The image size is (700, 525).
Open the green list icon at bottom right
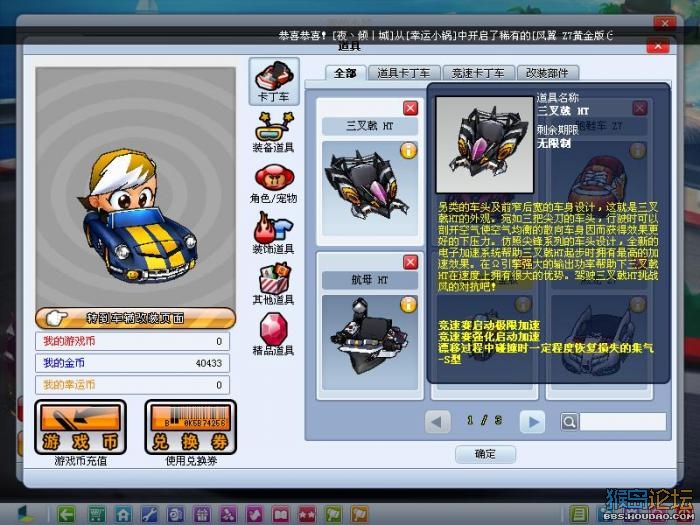tap(579, 514)
